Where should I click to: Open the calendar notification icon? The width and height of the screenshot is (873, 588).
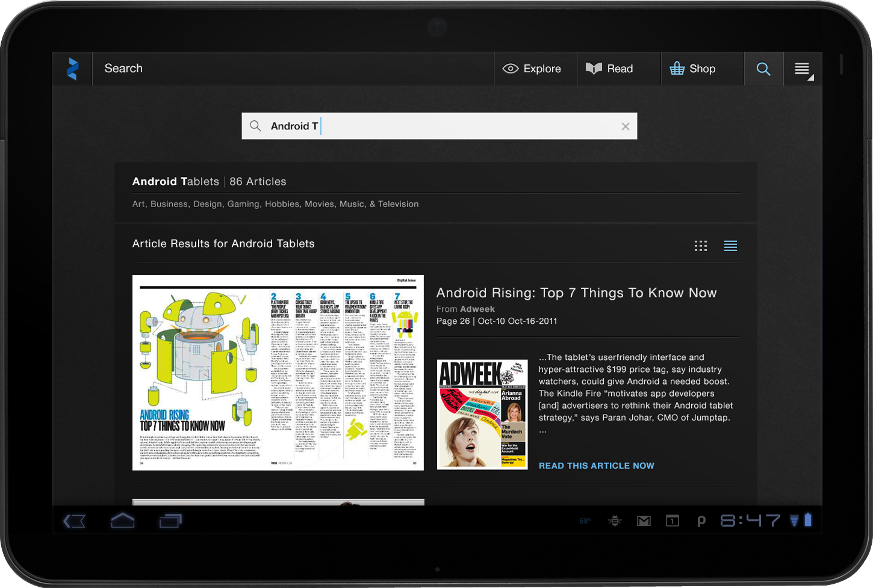[x=673, y=521]
